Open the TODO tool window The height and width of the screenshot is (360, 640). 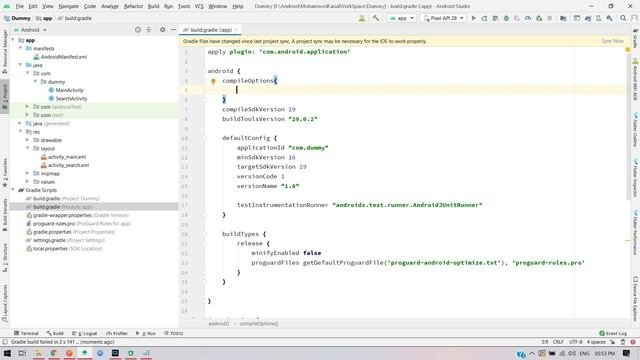tap(174, 333)
